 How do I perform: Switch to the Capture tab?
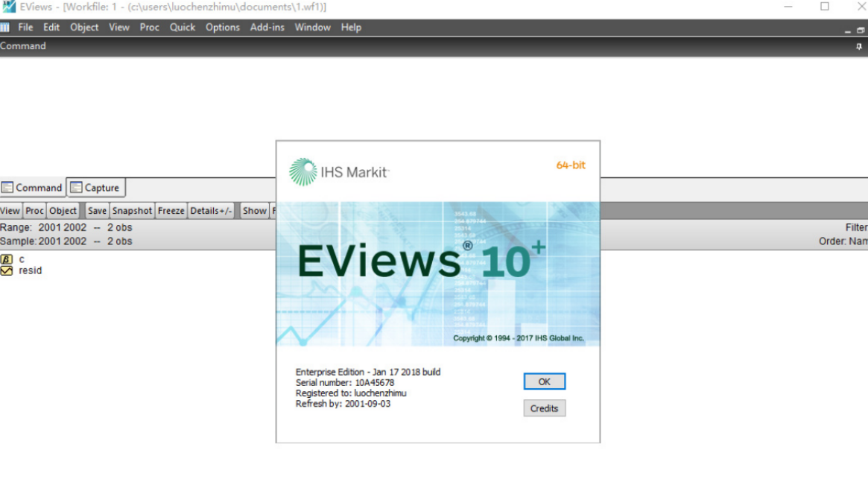click(96, 188)
